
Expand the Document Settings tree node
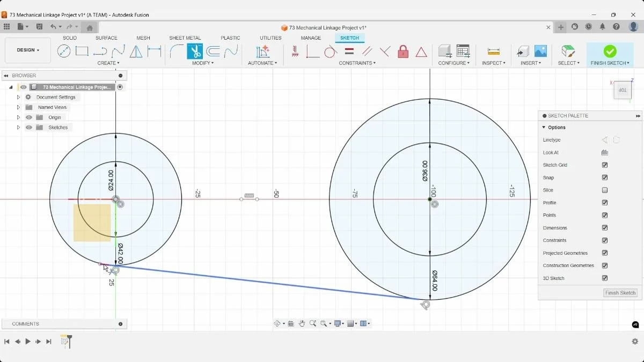click(18, 97)
